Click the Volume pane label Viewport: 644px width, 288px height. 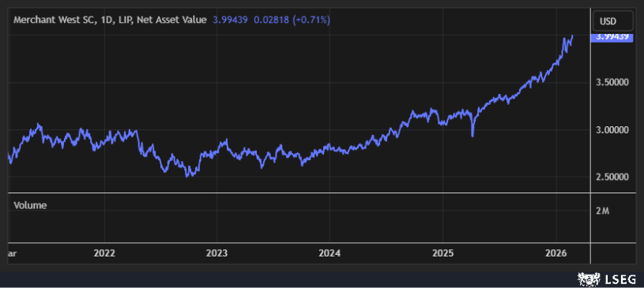coord(30,205)
